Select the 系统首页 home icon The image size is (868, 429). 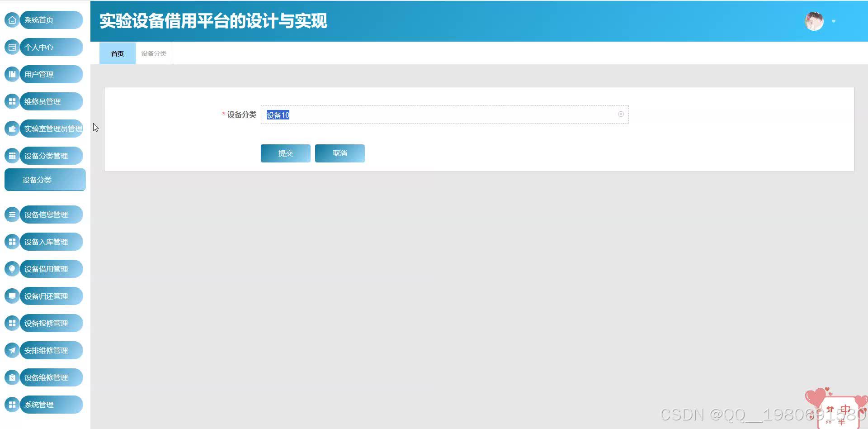click(12, 20)
